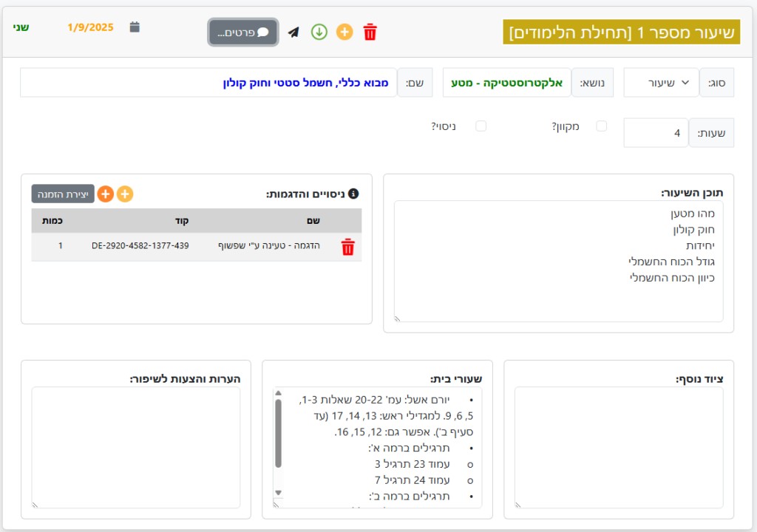The image size is (757, 532).
Task: Click the calendar icon next to the date
Action: pos(135,27)
